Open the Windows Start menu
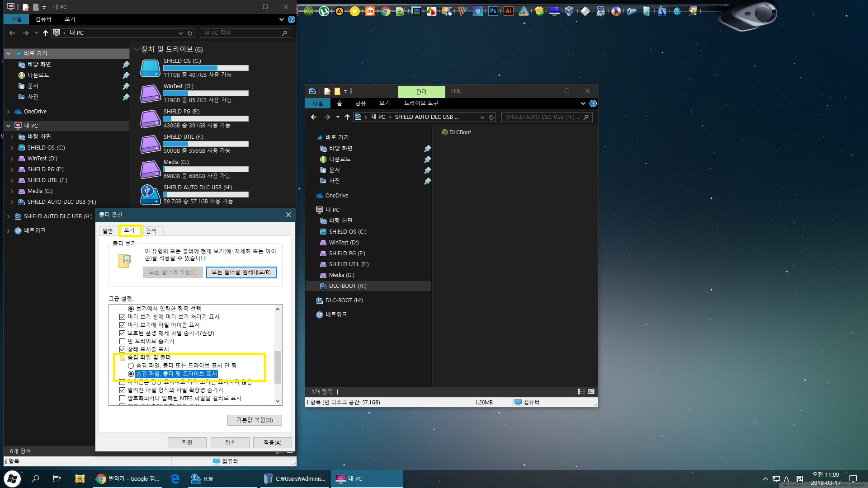This screenshot has height=488, width=868. coord(12,479)
